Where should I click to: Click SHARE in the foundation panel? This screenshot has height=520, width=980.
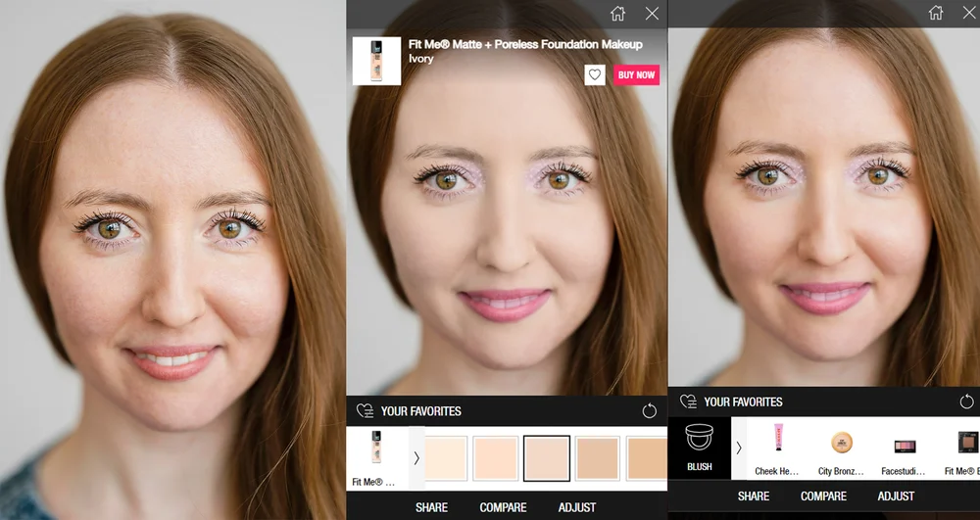pyautogui.click(x=431, y=507)
